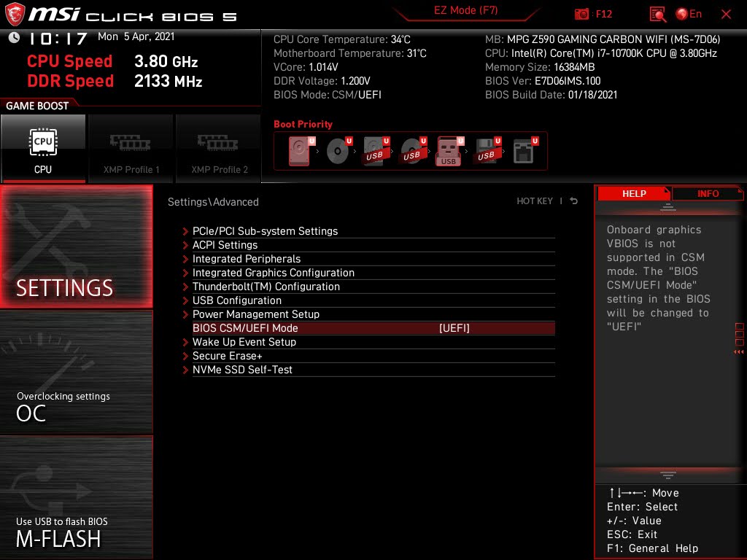Click the arrow beside Secure Erase+

click(x=185, y=356)
